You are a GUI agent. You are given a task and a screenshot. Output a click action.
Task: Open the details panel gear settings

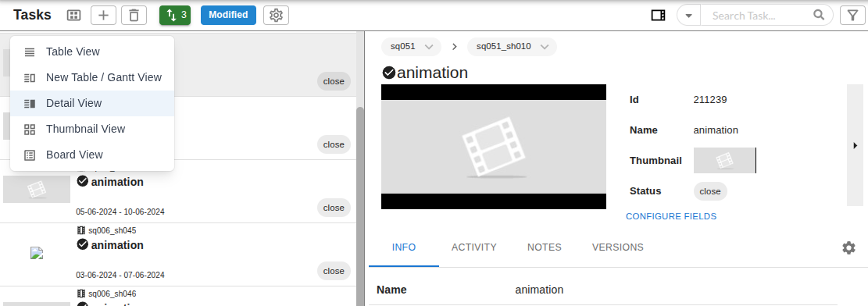coord(848,247)
